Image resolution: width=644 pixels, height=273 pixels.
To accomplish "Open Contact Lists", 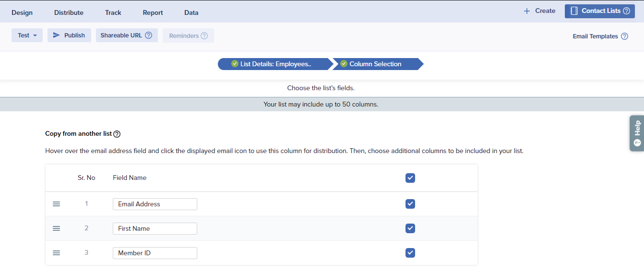I will coord(599,11).
